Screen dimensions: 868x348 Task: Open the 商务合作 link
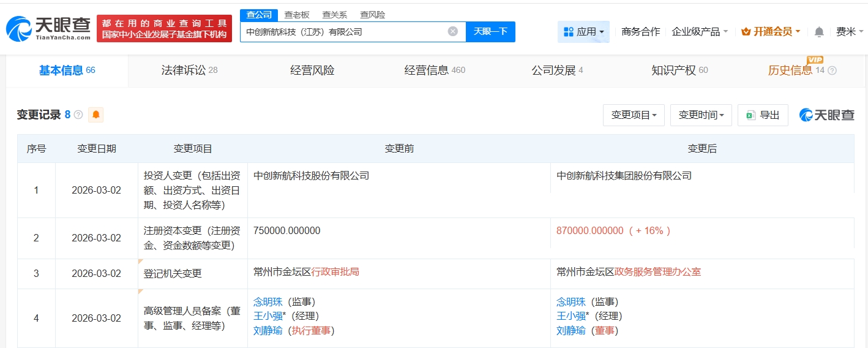click(640, 32)
